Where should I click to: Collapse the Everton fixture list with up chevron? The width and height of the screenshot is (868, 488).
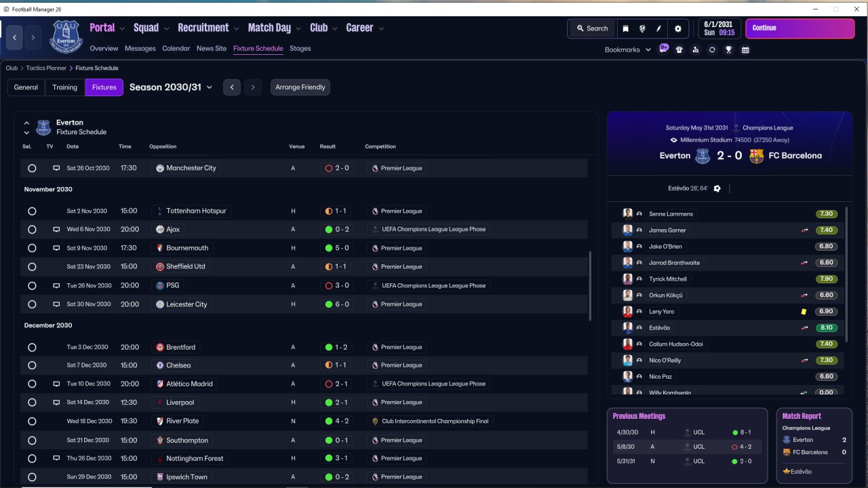pyautogui.click(x=26, y=123)
